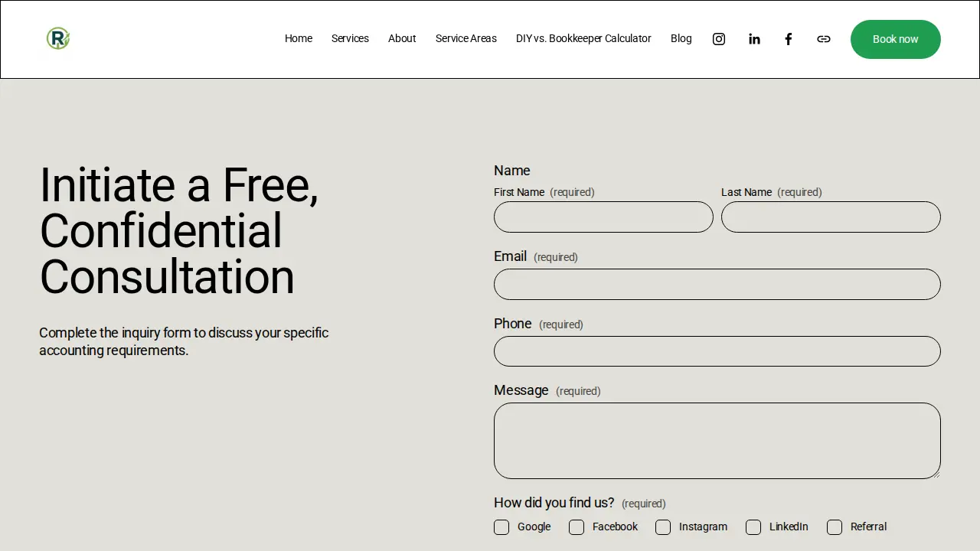Go to the Home nav item
Image resolution: width=980 pixels, height=551 pixels.
point(299,38)
